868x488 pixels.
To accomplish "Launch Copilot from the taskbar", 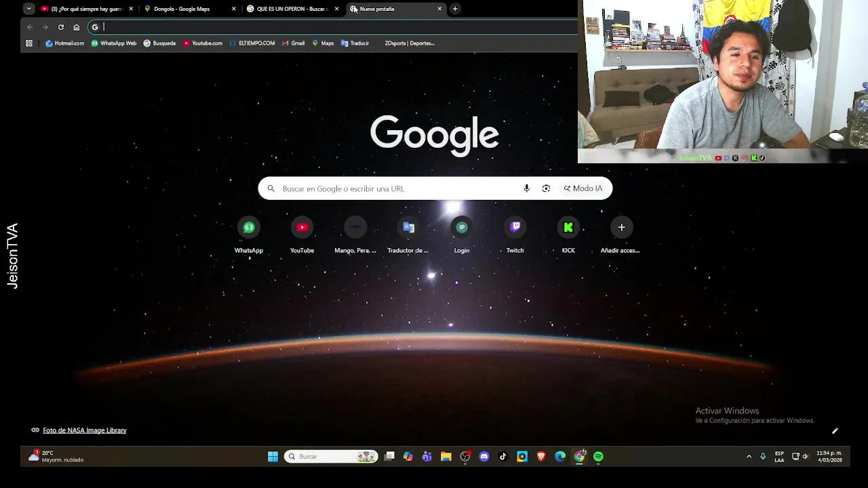I will pos(408,456).
